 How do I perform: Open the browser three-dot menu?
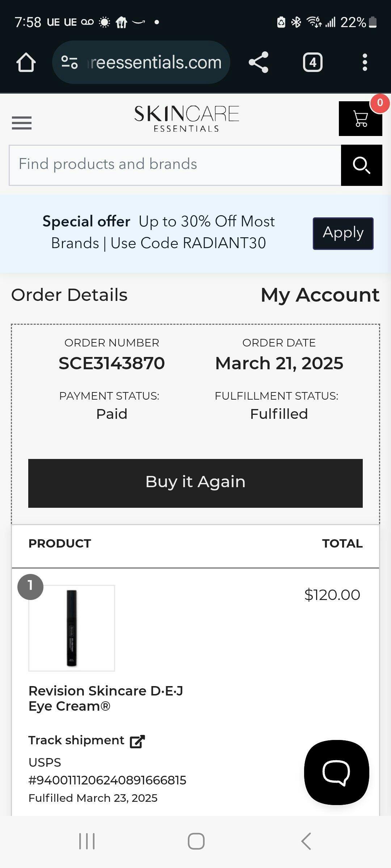(x=365, y=63)
